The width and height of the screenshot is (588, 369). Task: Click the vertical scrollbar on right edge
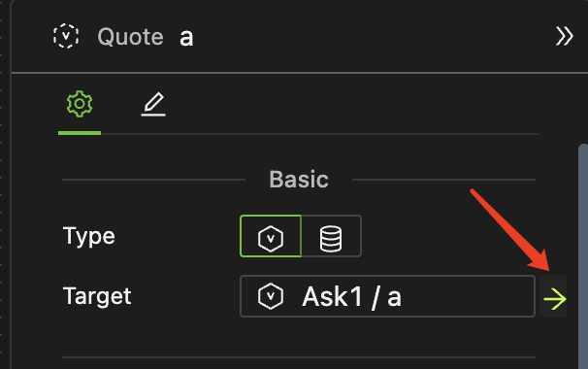pos(583,256)
